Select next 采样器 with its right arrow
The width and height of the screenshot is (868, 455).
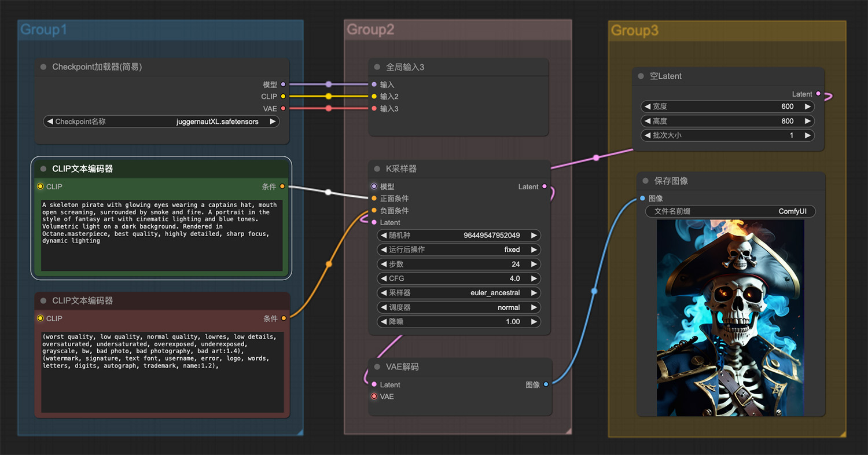click(x=534, y=293)
